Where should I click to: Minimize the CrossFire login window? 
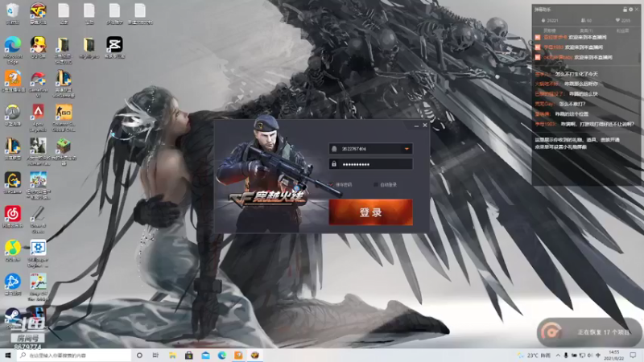[x=416, y=125]
